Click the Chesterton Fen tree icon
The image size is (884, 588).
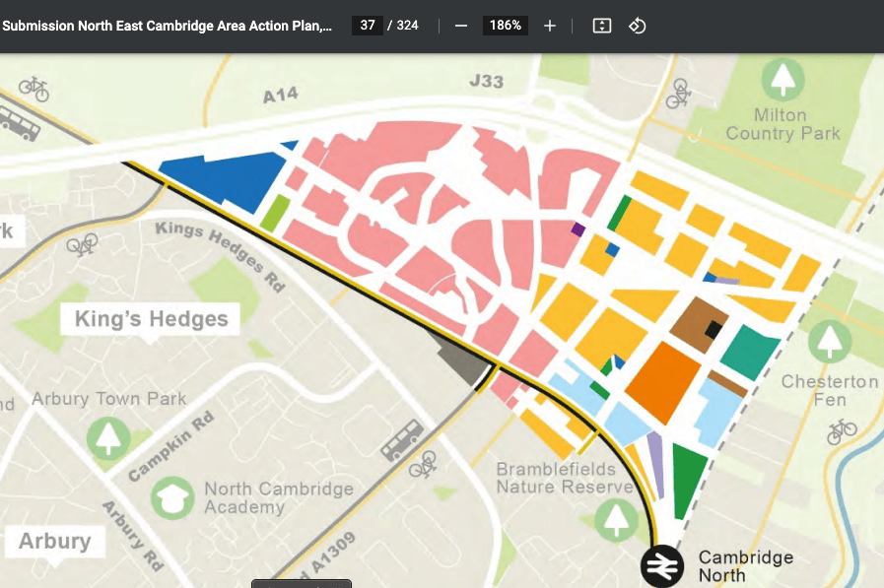click(830, 341)
